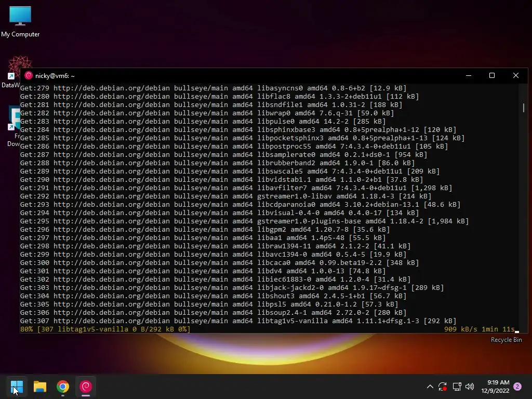Click the Get:306 libsoup2.4-1 line
The height and width of the screenshot is (399, 532).
[213, 312]
